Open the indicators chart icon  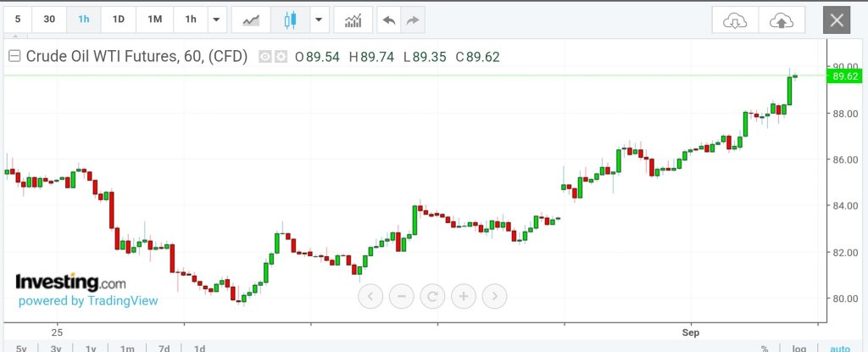coord(353,20)
